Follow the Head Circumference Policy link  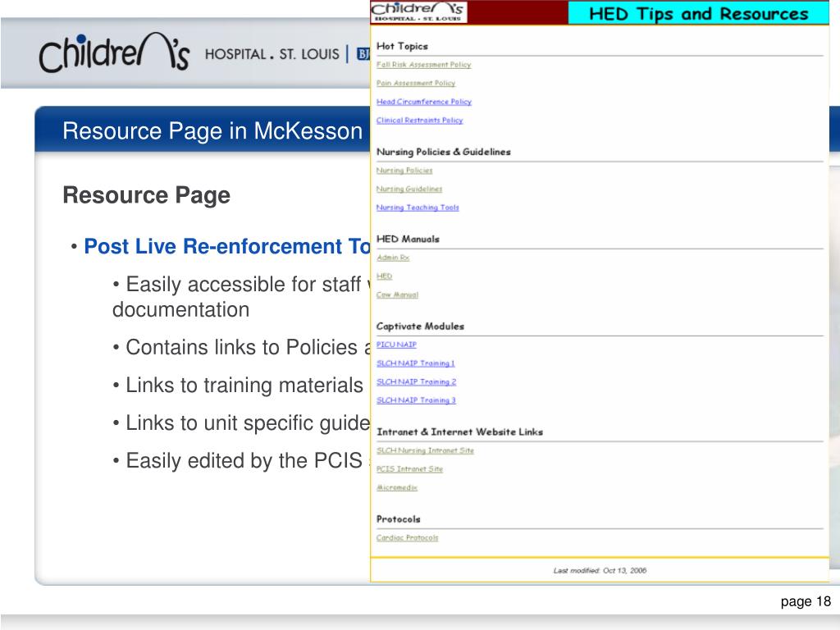click(x=424, y=102)
